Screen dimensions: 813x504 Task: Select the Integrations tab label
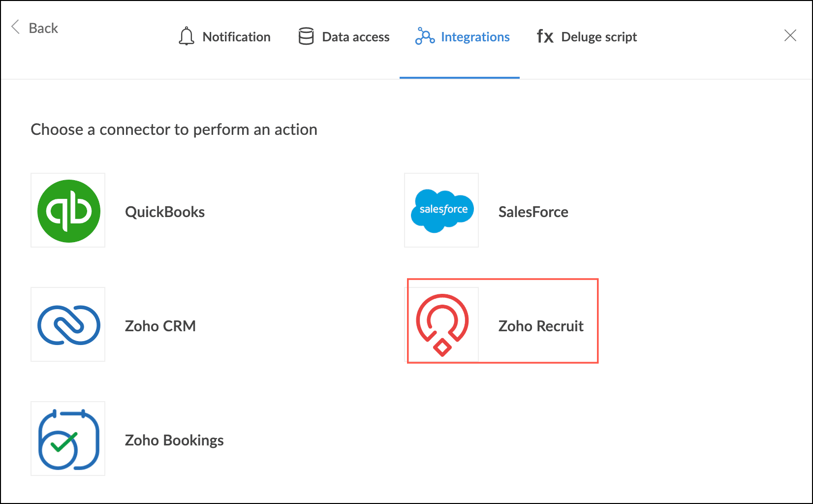click(x=475, y=37)
